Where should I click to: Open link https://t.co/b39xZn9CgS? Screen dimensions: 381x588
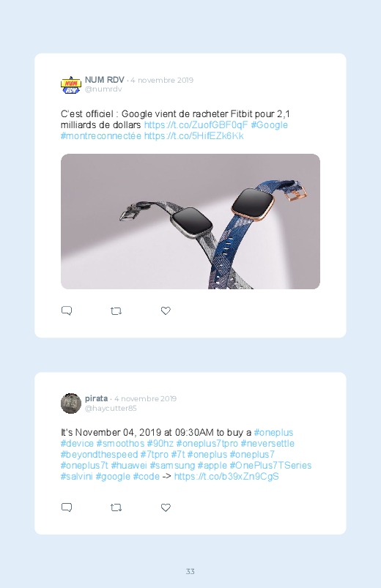coord(226,476)
